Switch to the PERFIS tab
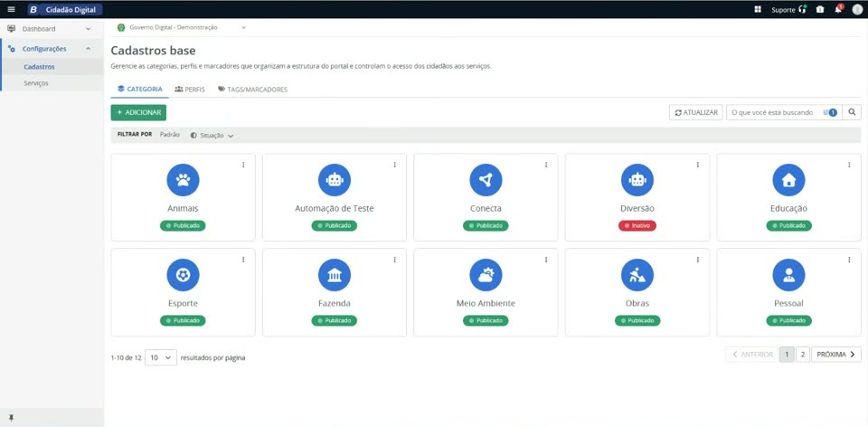 (x=190, y=90)
